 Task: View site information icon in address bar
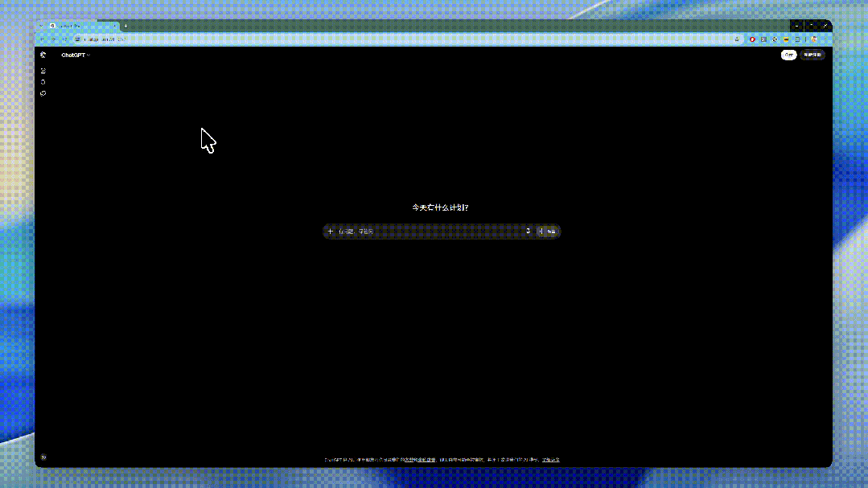coord(77,39)
